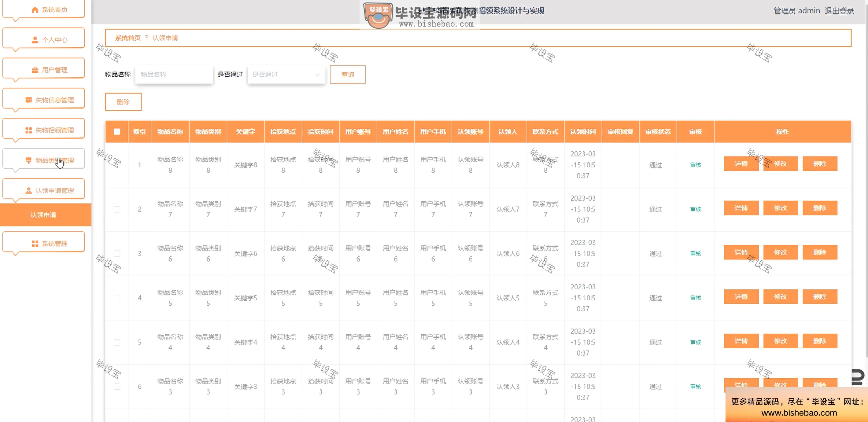868x422 pixels.
Task: Check the checkbox for row 4
Action: coord(117,298)
